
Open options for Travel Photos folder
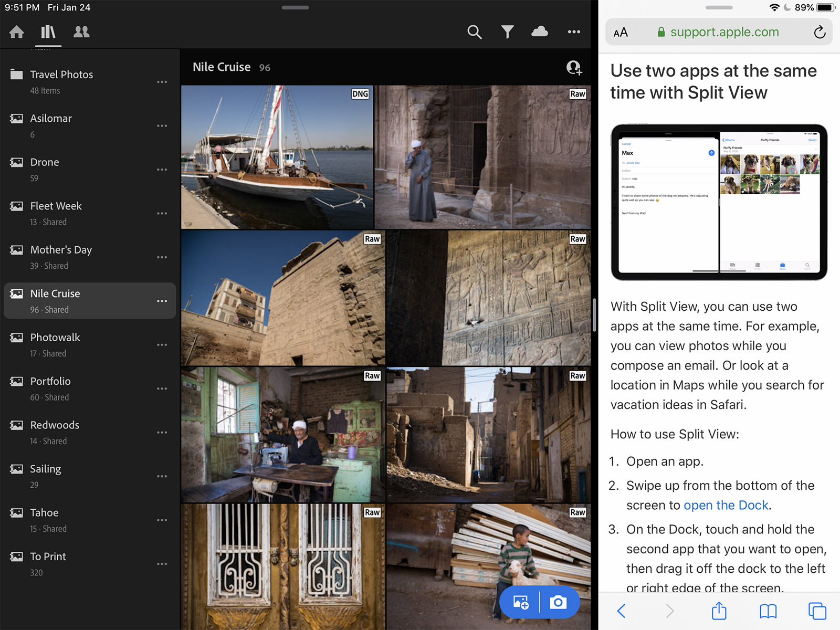pos(162,82)
